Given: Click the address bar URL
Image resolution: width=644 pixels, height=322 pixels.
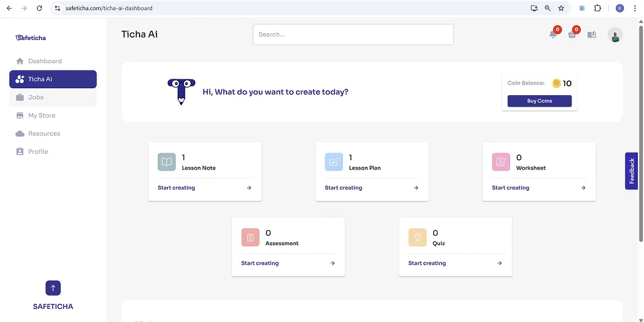Looking at the screenshot, I should coord(109,8).
